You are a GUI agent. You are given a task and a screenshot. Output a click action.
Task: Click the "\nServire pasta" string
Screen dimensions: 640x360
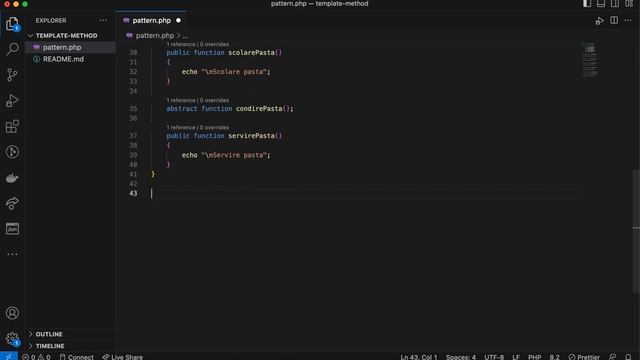coord(234,155)
